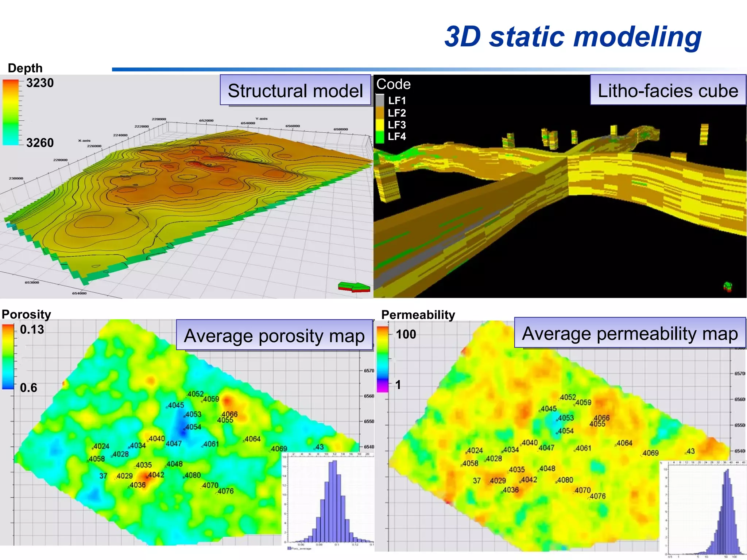
Task: Click the X-axis label in structural model
Action: [x=84, y=141]
